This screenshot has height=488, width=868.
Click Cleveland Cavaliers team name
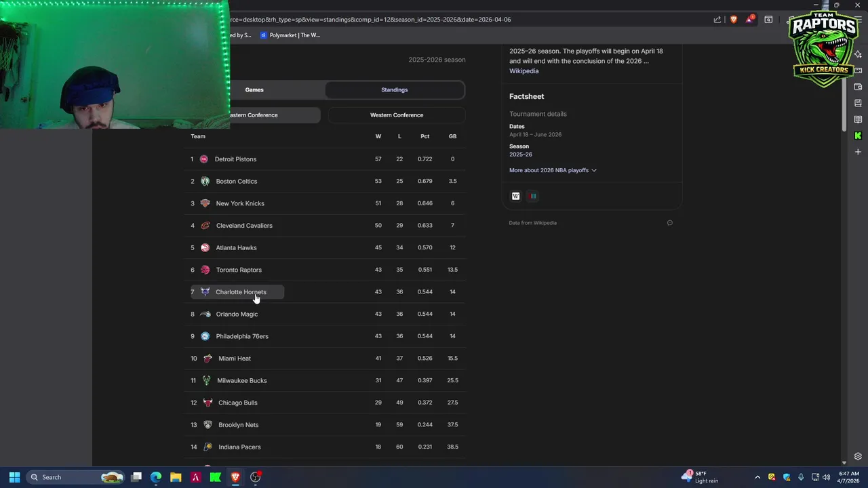(244, 226)
